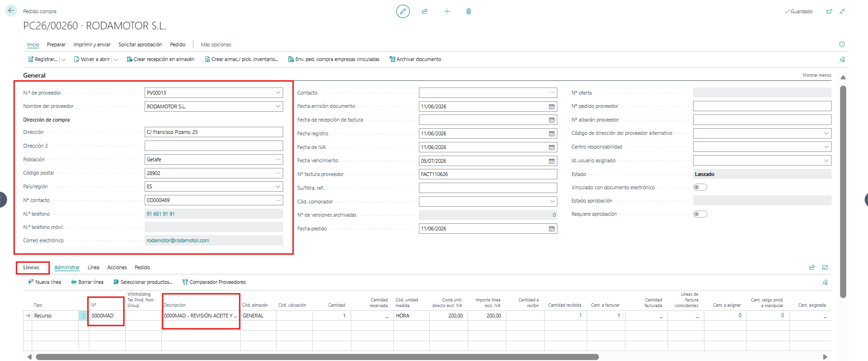The width and height of the screenshot is (868, 361).
Task: Click the pin icon on action bar
Action: point(842,60)
